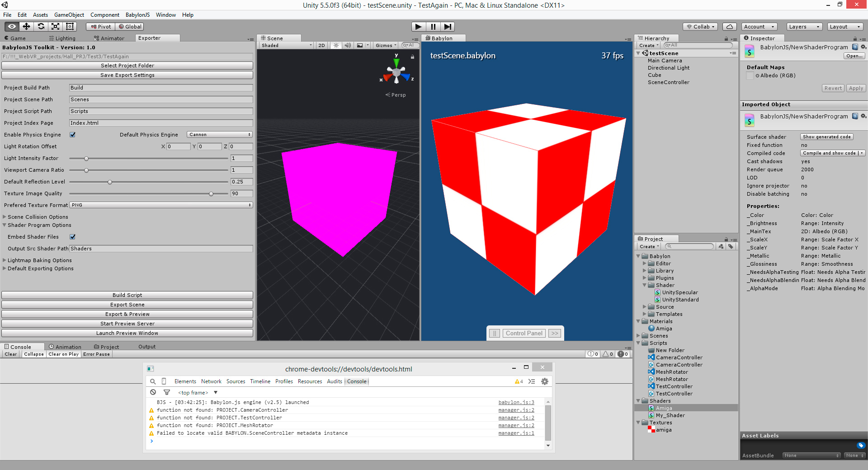868x470 pixels.
Task: Select the Scale tool in Unity toolbar
Action: pos(55,27)
